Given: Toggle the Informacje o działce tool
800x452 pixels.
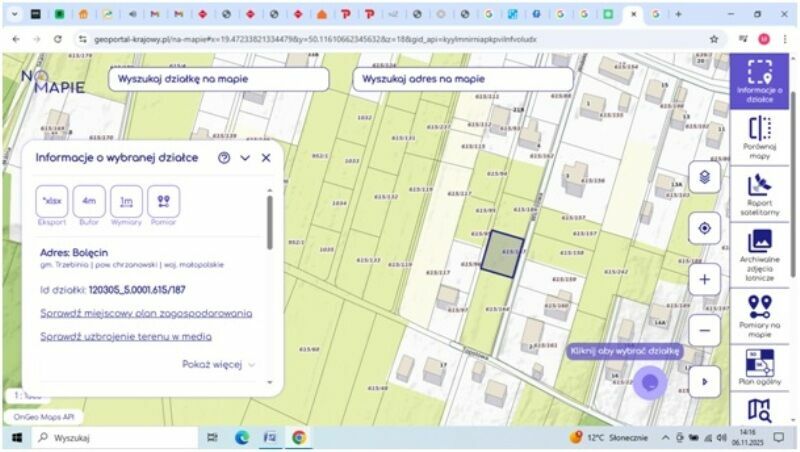Looking at the screenshot, I should click(760, 80).
